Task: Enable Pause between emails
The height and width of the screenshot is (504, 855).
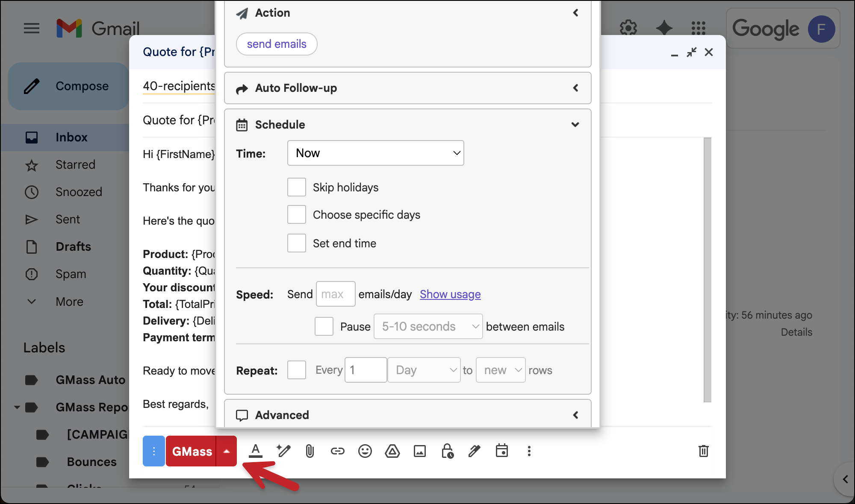Action: (x=324, y=326)
